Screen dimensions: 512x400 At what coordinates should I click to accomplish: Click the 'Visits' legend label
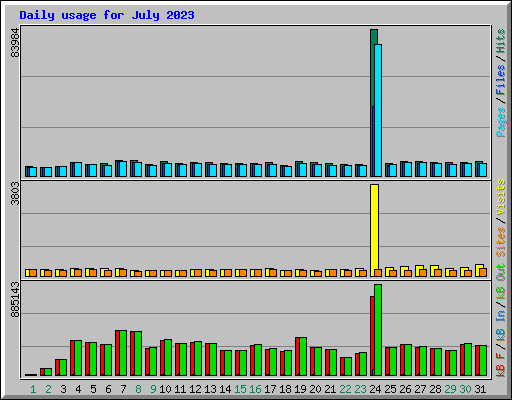tap(501, 198)
